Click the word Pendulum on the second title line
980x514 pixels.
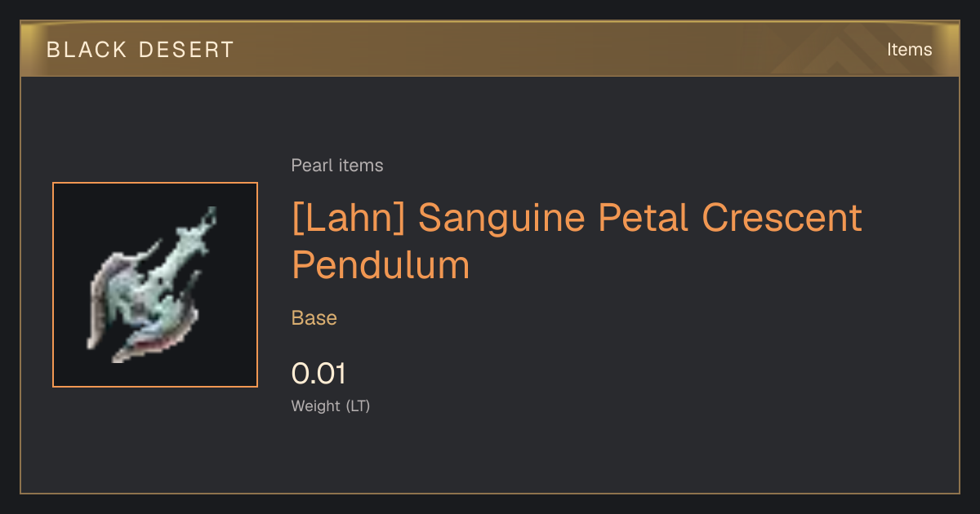pos(381,264)
